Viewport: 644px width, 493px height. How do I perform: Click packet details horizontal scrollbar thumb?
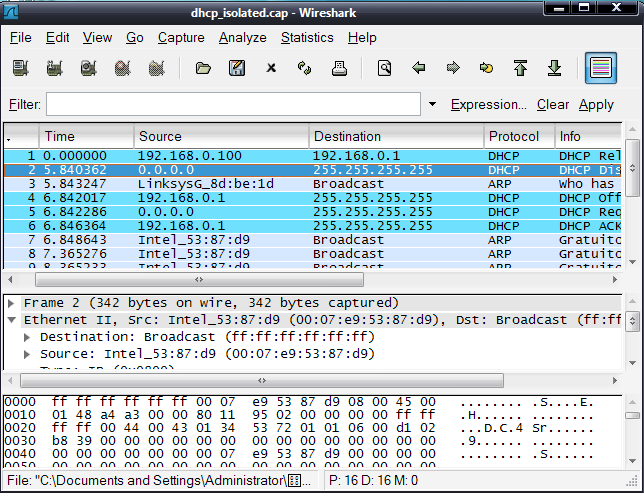[262, 380]
